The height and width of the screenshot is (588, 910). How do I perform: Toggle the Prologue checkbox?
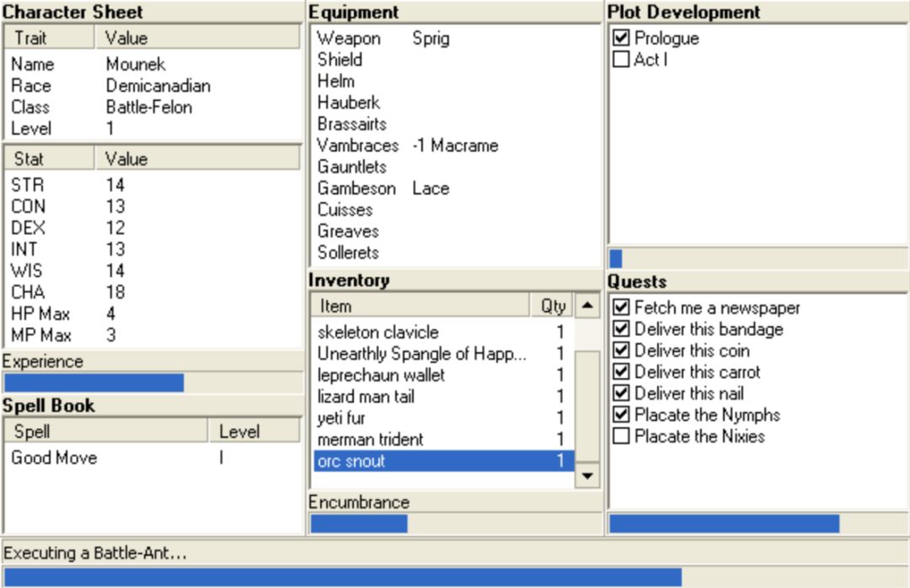pyautogui.click(x=622, y=38)
